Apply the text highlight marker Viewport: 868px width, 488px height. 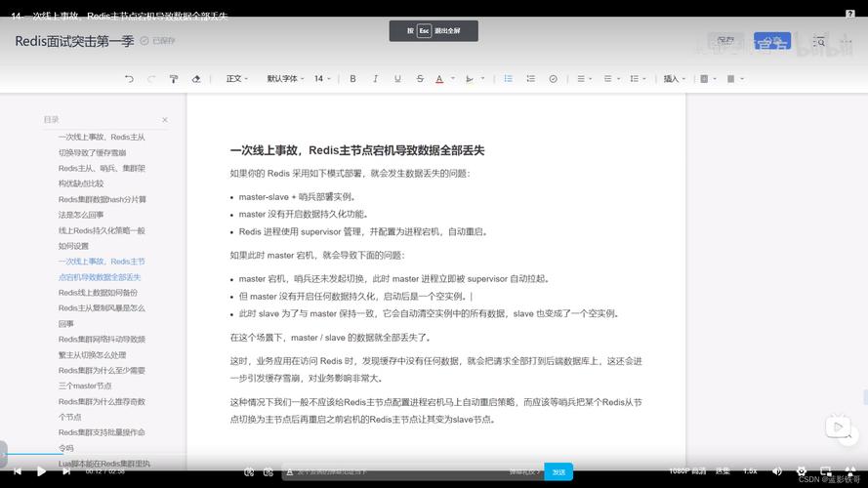(x=470, y=78)
